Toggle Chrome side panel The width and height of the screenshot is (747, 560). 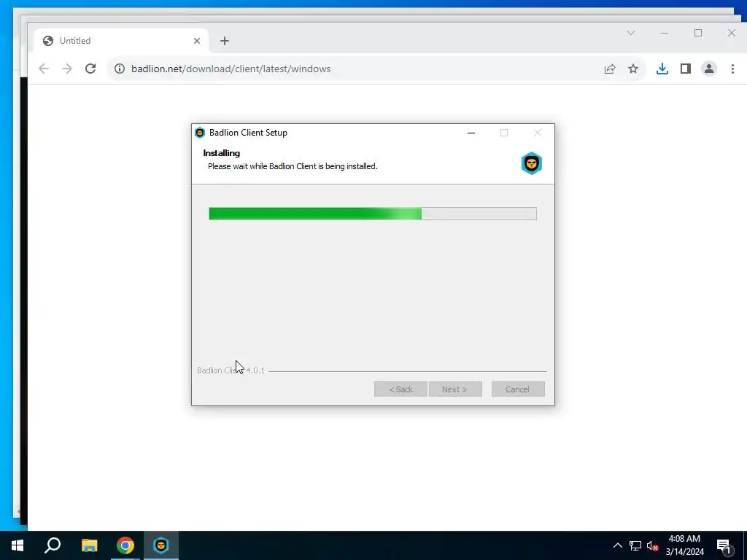[686, 69]
